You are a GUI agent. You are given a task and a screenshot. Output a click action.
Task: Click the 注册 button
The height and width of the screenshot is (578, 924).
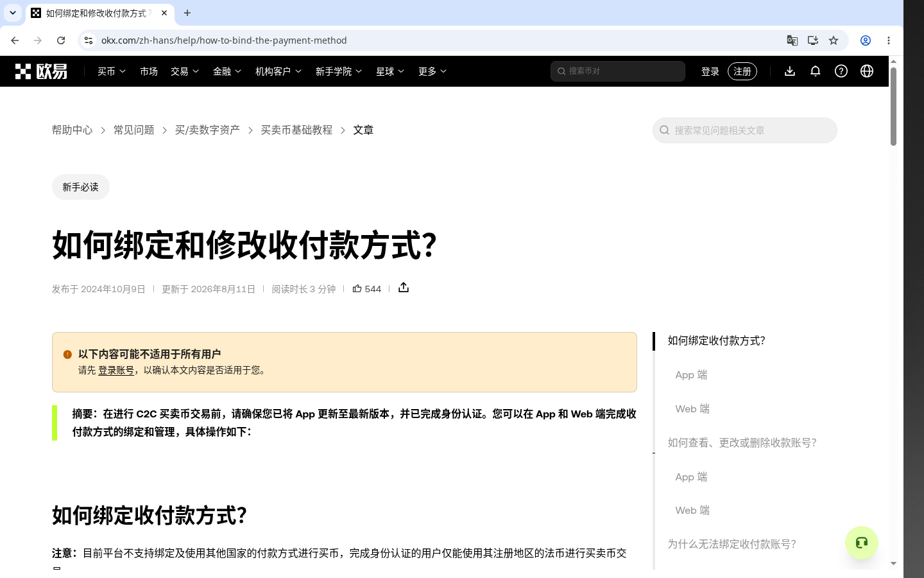click(x=742, y=71)
